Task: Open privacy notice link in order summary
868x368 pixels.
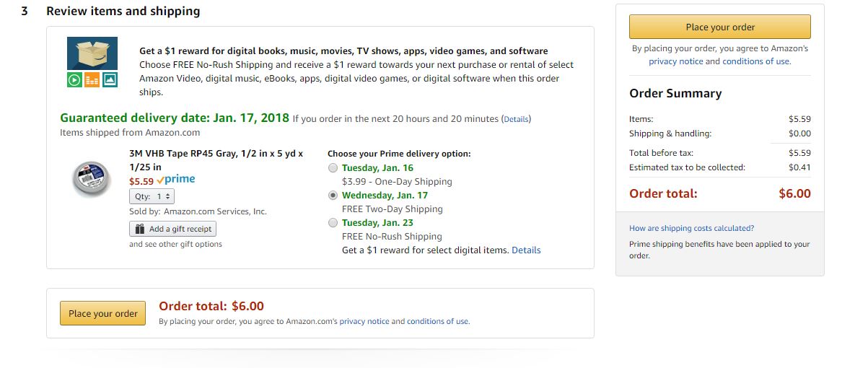Action: (675, 61)
